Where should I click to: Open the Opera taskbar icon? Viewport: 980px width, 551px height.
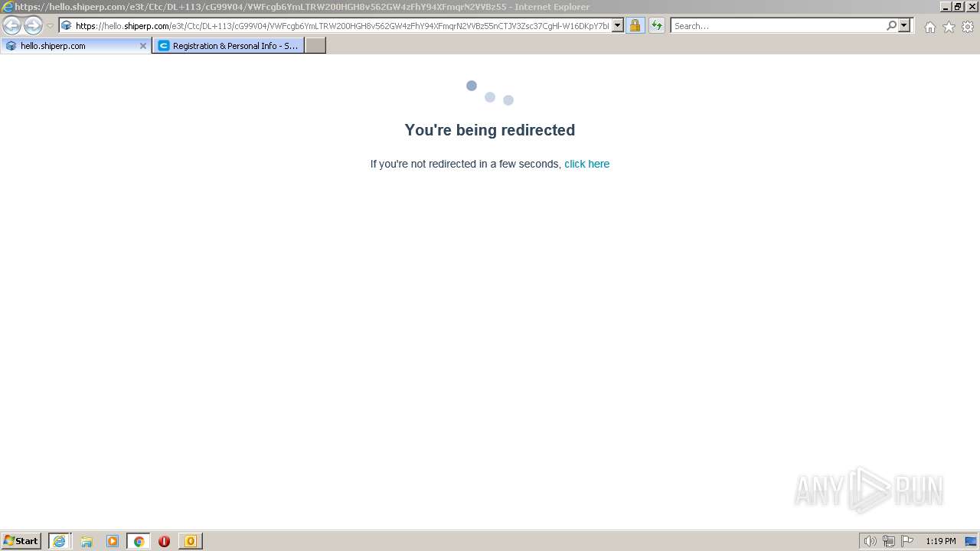pyautogui.click(x=164, y=541)
